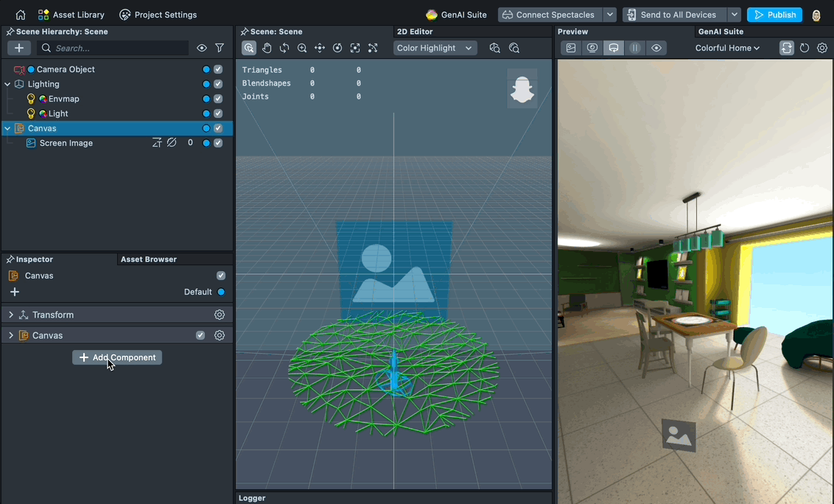Click the Publish button

[x=774, y=14]
